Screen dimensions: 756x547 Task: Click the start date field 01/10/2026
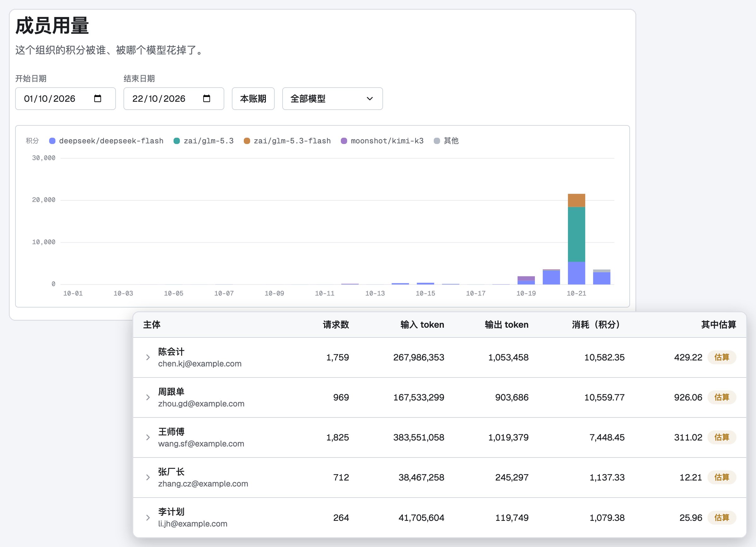coord(65,99)
